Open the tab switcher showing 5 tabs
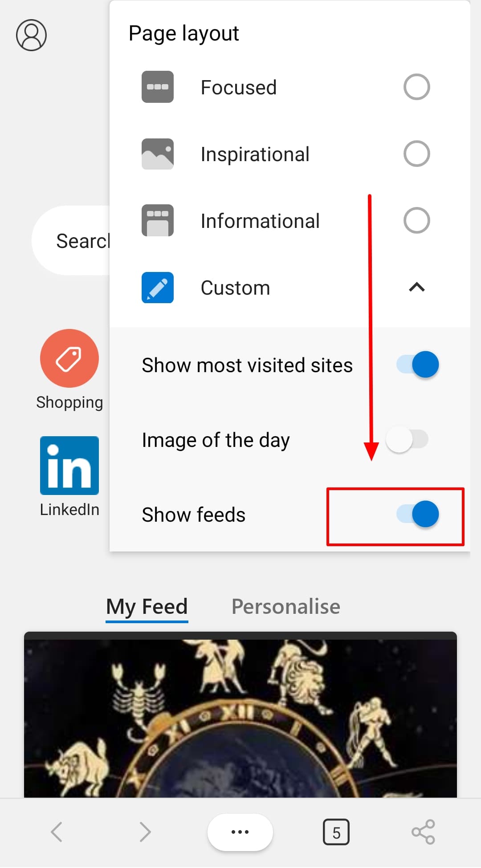 click(336, 831)
